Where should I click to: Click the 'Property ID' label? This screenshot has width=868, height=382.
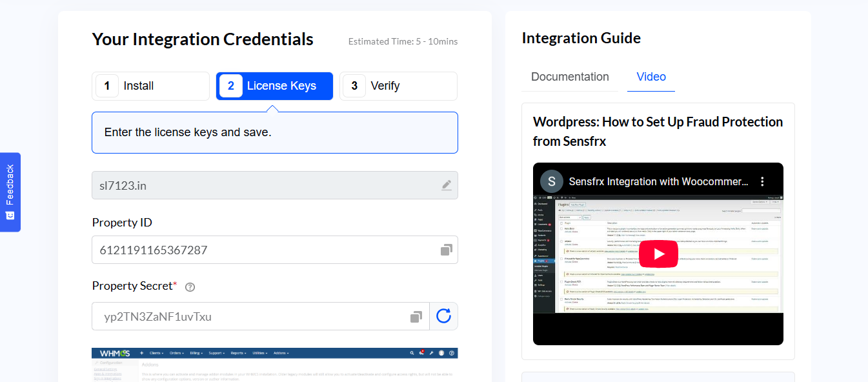pyautogui.click(x=122, y=223)
